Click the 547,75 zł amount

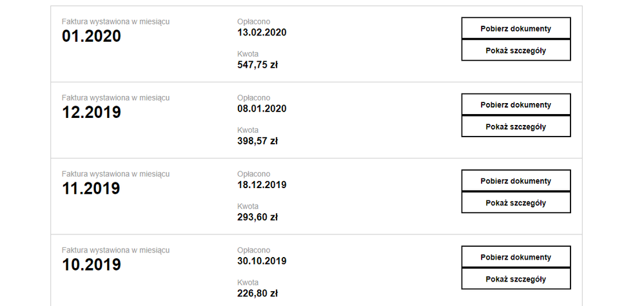pyautogui.click(x=257, y=64)
